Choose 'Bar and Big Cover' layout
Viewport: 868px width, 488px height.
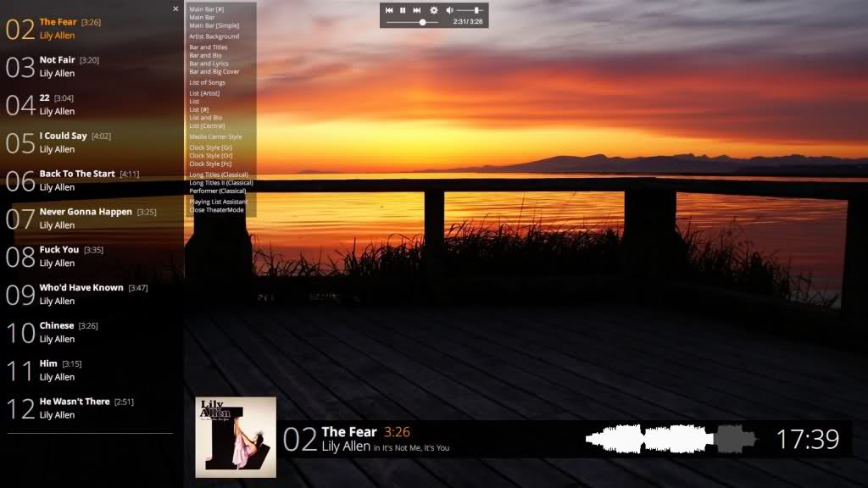[214, 72]
